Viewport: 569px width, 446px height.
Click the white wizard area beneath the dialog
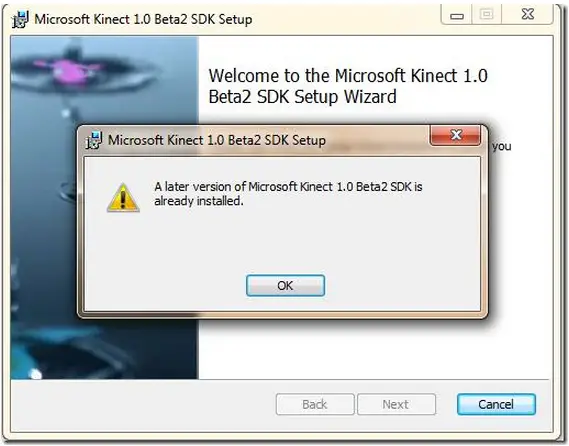click(374, 350)
